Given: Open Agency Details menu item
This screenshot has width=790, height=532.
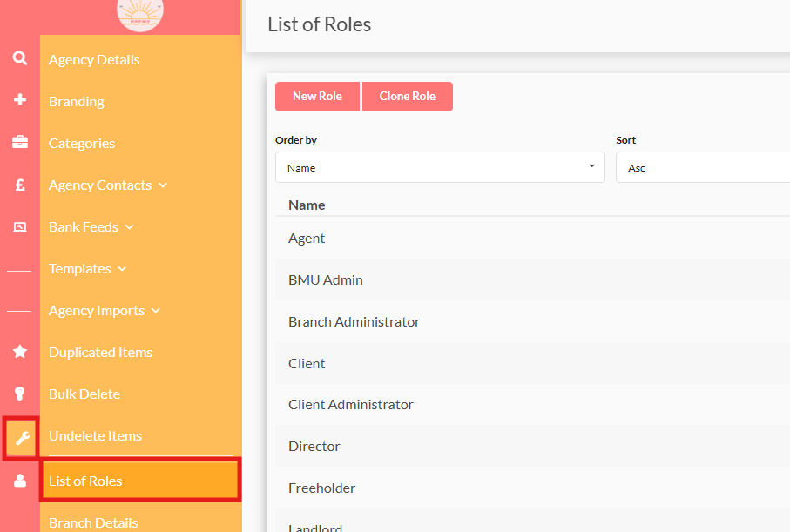Looking at the screenshot, I should (x=94, y=60).
